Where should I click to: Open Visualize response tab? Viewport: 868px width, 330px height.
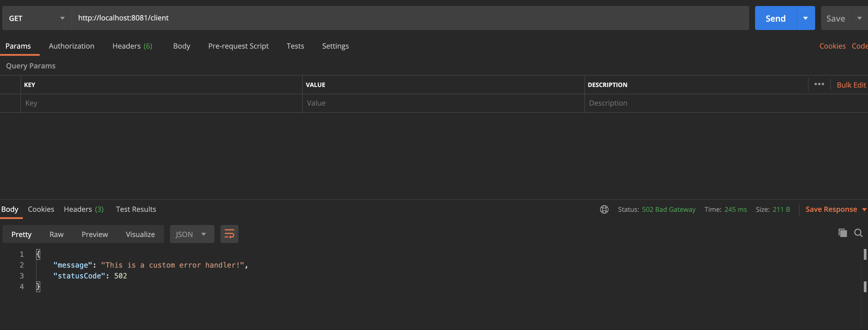(140, 234)
